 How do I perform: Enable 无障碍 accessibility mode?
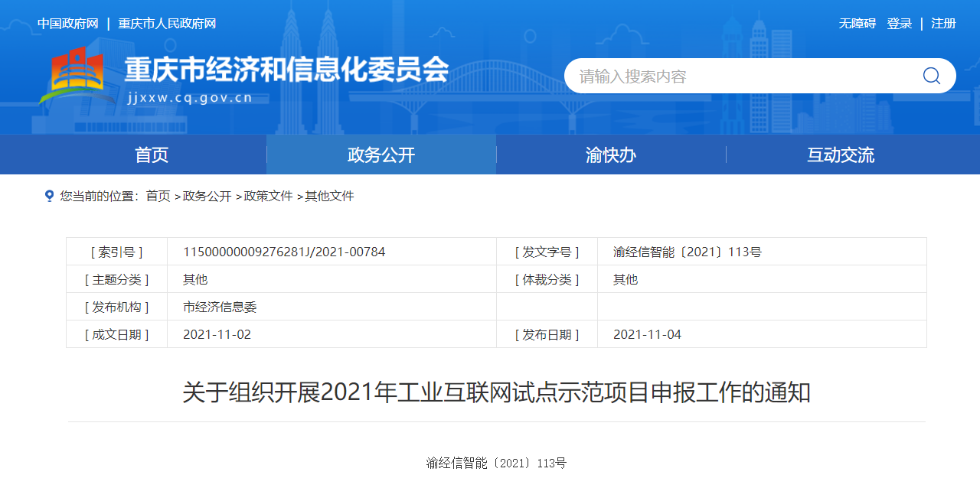click(x=857, y=24)
